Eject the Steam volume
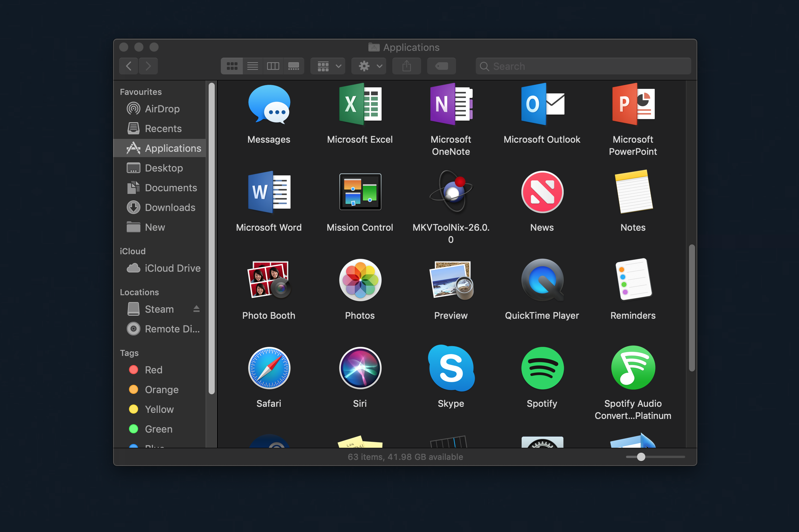The height and width of the screenshot is (532, 799). [196, 309]
